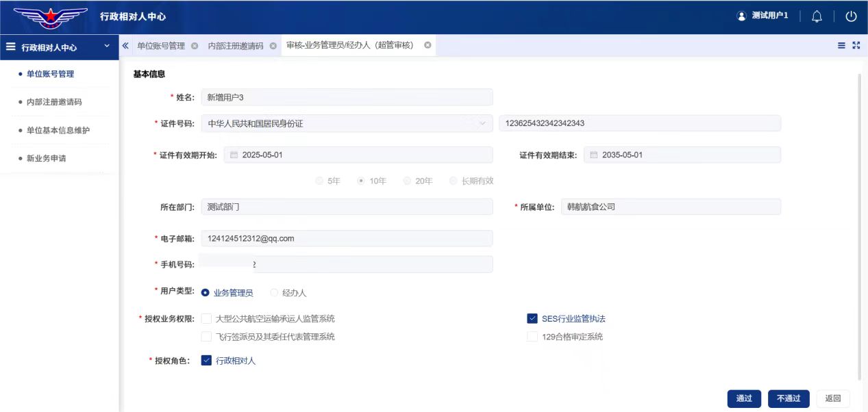This screenshot has width=868, height=412.
Task: Close the 内部注册邀请码 tab
Action: tap(273, 46)
